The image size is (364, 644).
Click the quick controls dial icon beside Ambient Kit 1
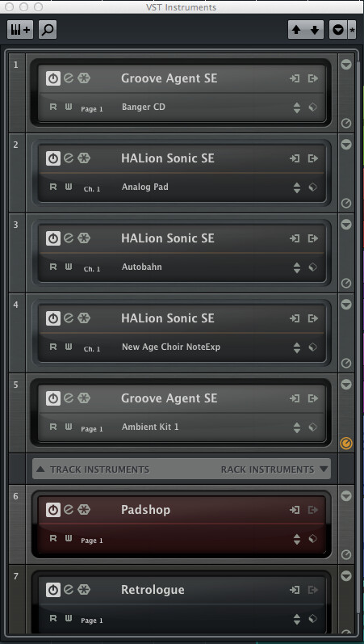(x=346, y=444)
